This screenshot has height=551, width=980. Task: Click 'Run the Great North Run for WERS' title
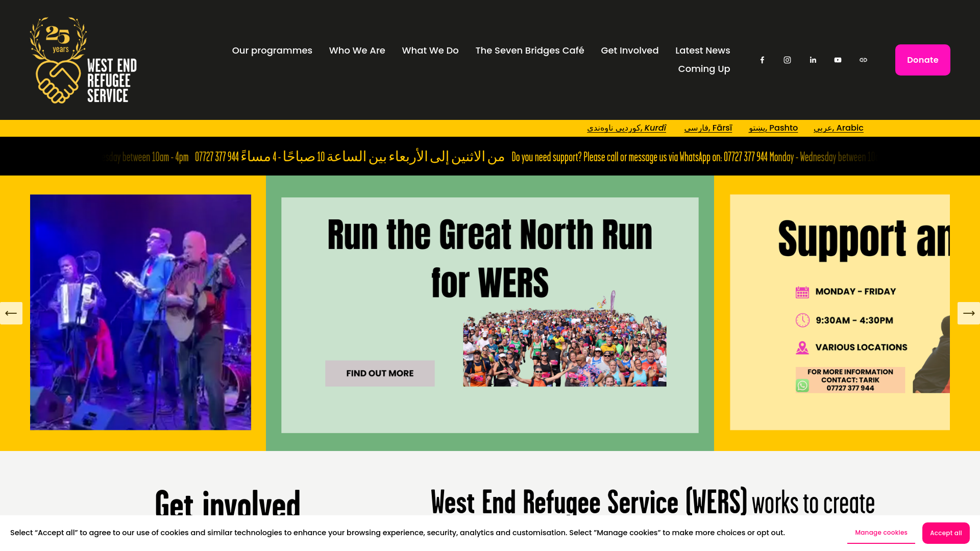tap(490, 258)
